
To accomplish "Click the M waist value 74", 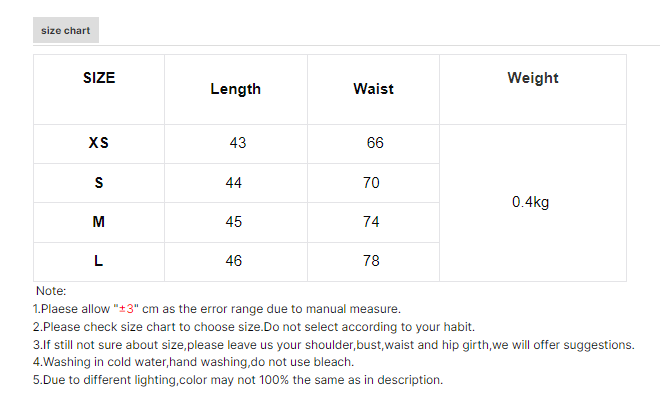I will (371, 222).
